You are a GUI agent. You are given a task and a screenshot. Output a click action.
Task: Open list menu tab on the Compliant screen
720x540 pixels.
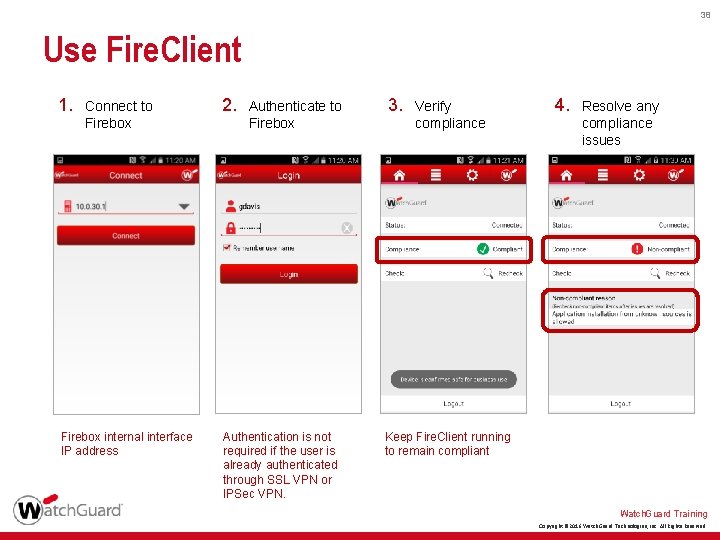[x=435, y=175]
